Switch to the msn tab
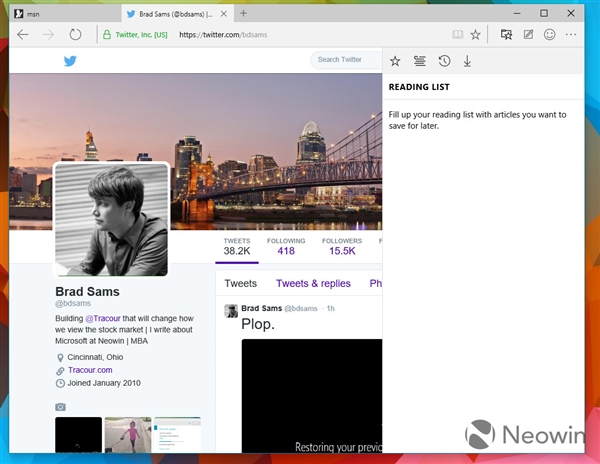The height and width of the screenshot is (464, 600). [60, 13]
